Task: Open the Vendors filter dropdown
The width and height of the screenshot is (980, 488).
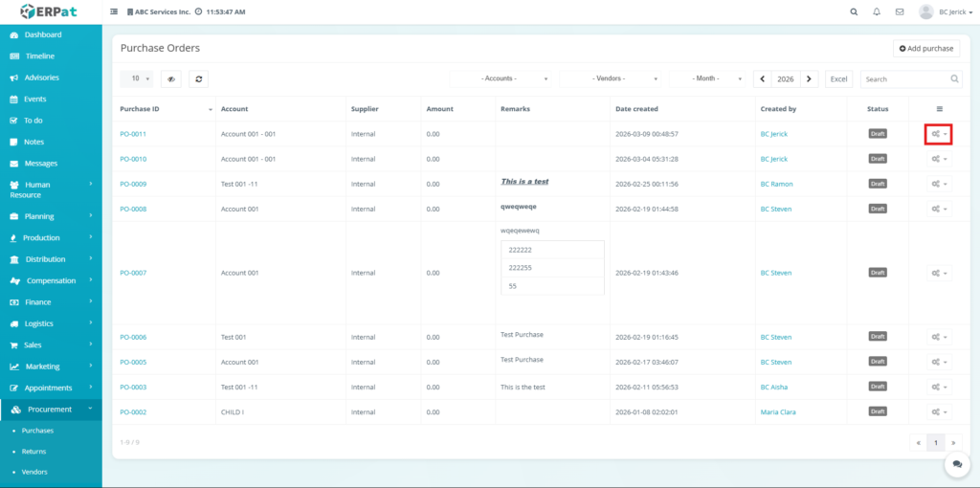Action: click(x=612, y=79)
